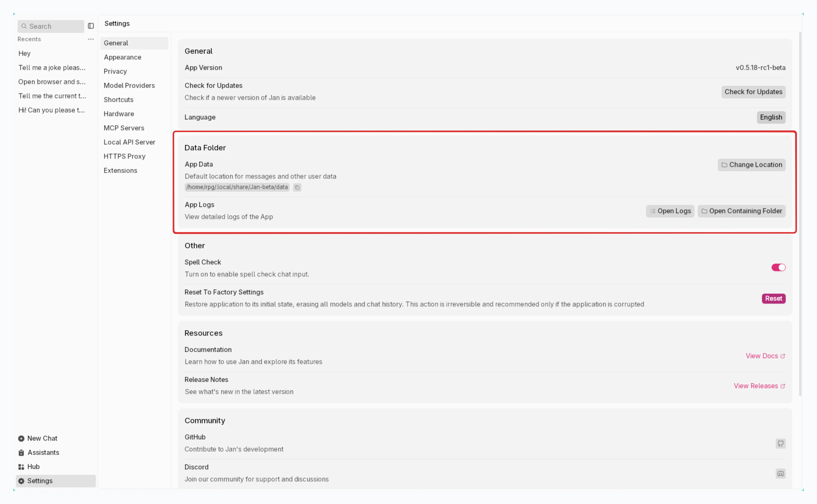Image resolution: width=817 pixels, height=504 pixels.
Task: Start a New Chat from the sidebar
Action: (42, 438)
